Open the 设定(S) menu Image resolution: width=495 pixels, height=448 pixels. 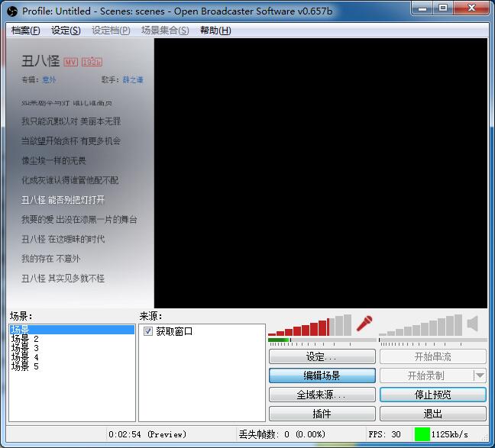pyautogui.click(x=66, y=31)
